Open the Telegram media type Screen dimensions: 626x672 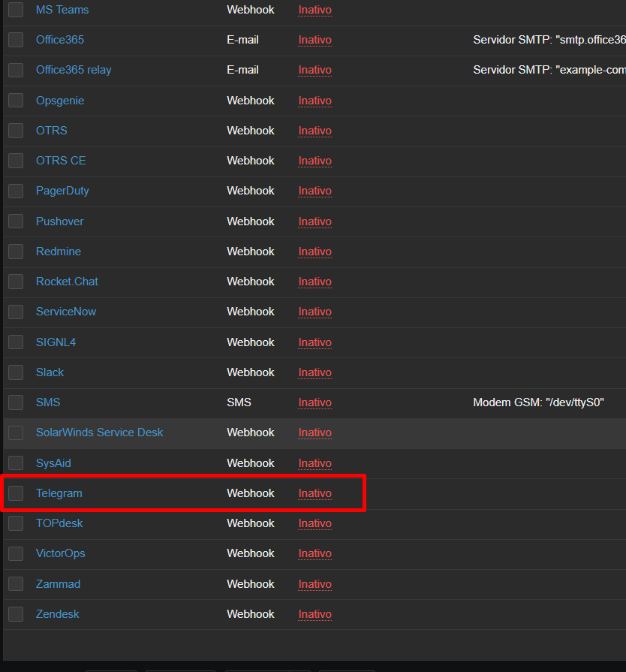coord(59,493)
